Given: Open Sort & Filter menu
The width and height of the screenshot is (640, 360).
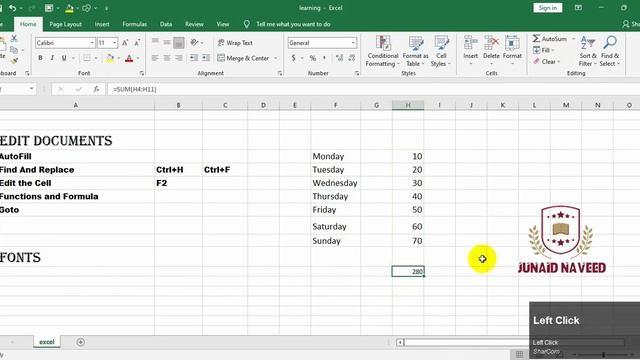Looking at the screenshot, I should coord(588,51).
